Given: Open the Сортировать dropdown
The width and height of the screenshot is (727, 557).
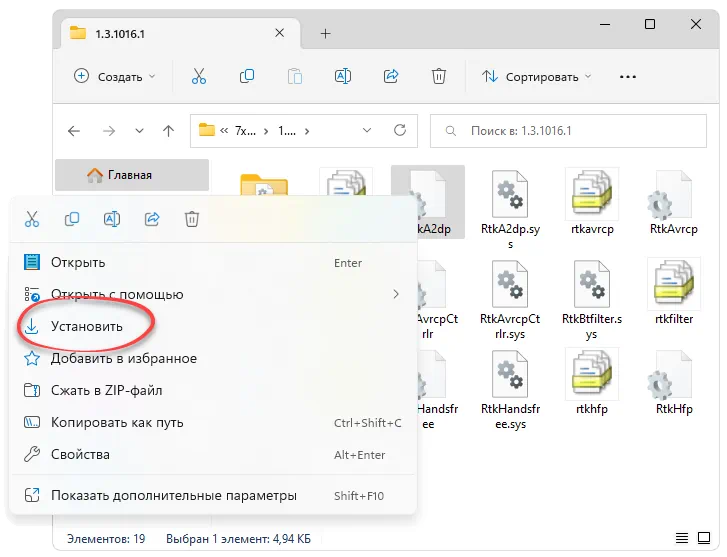Looking at the screenshot, I should point(536,77).
